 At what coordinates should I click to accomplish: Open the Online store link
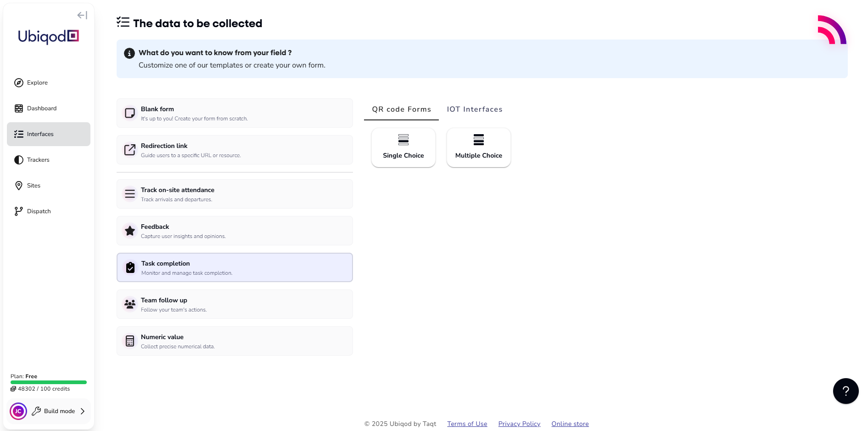point(570,424)
